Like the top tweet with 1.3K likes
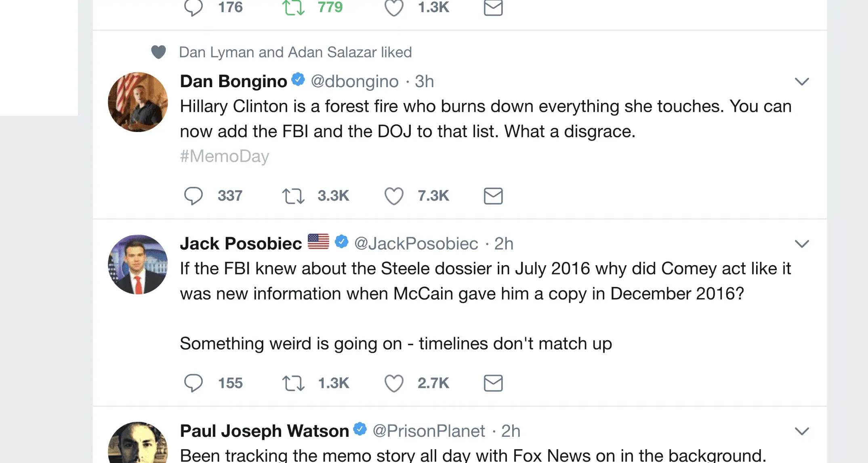 pyautogui.click(x=394, y=8)
